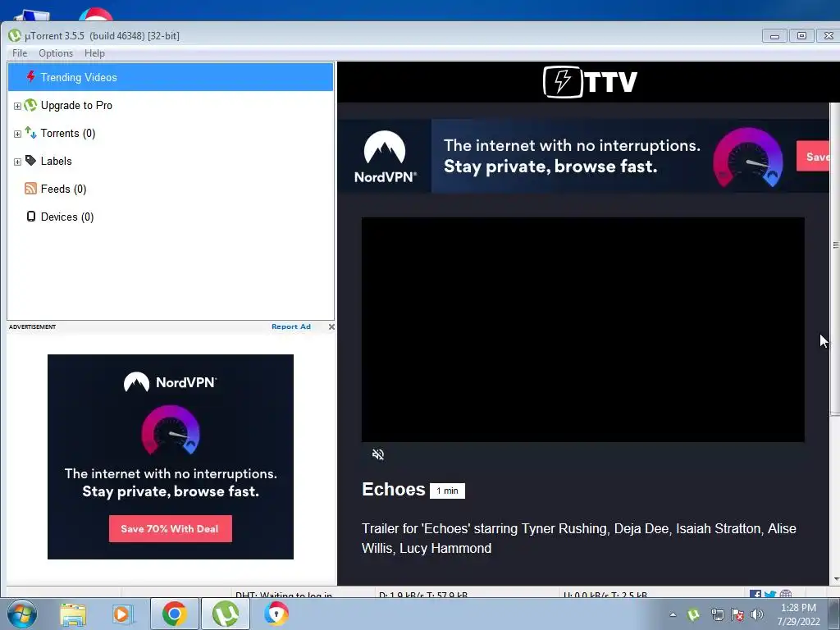840x630 pixels.
Task: Select the Labels text item
Action: tap(57, 161)
